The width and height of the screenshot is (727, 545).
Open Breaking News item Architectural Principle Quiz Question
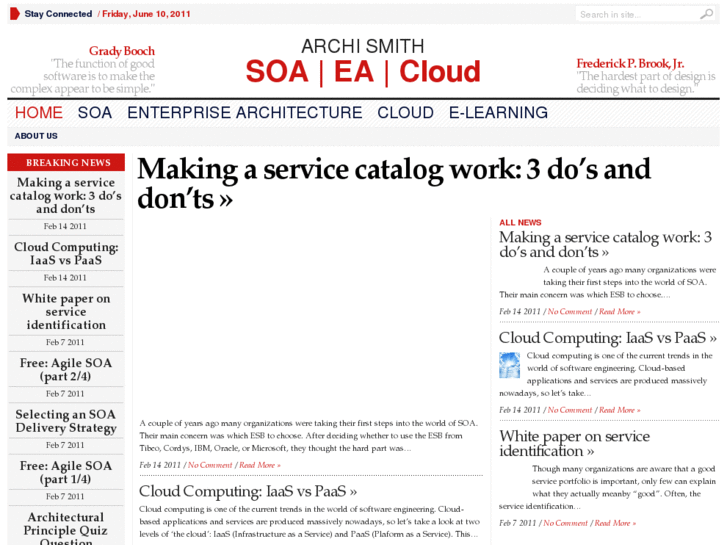coord(66,528)
